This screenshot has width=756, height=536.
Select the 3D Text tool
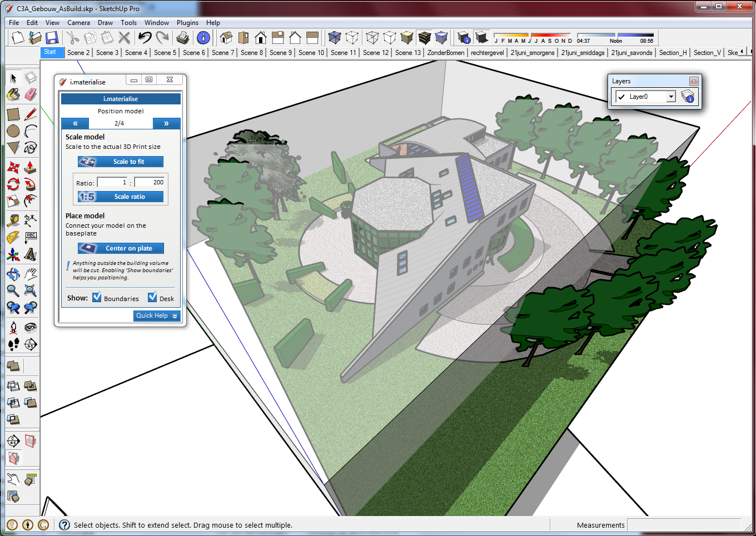coord(31,254)
